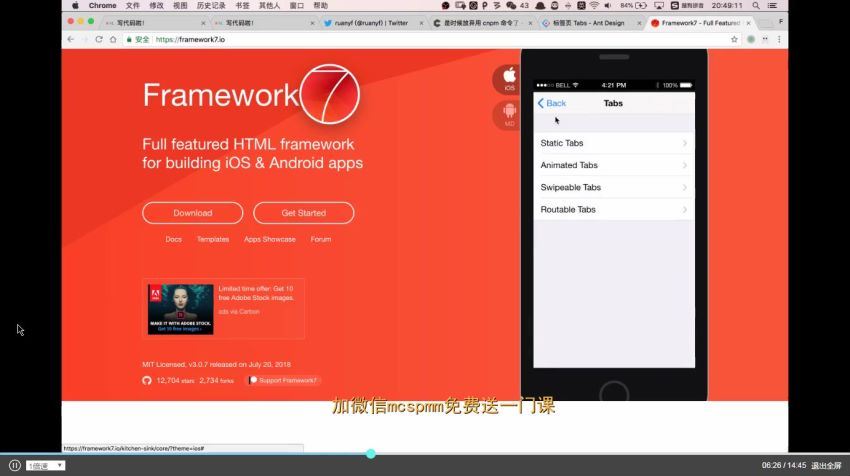
Task: Bookmark page with the star icon
Action: pyautogui.click(x=734, y=39)
